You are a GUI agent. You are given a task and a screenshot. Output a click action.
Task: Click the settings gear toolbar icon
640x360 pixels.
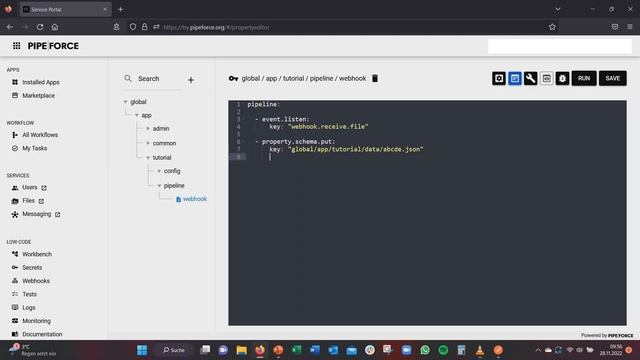pos(499,78)
